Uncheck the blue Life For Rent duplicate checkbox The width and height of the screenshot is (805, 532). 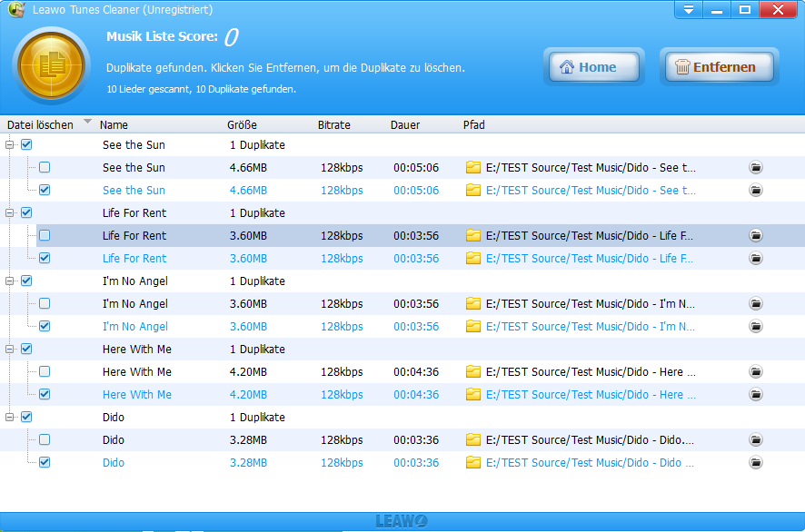pos(45,259)
